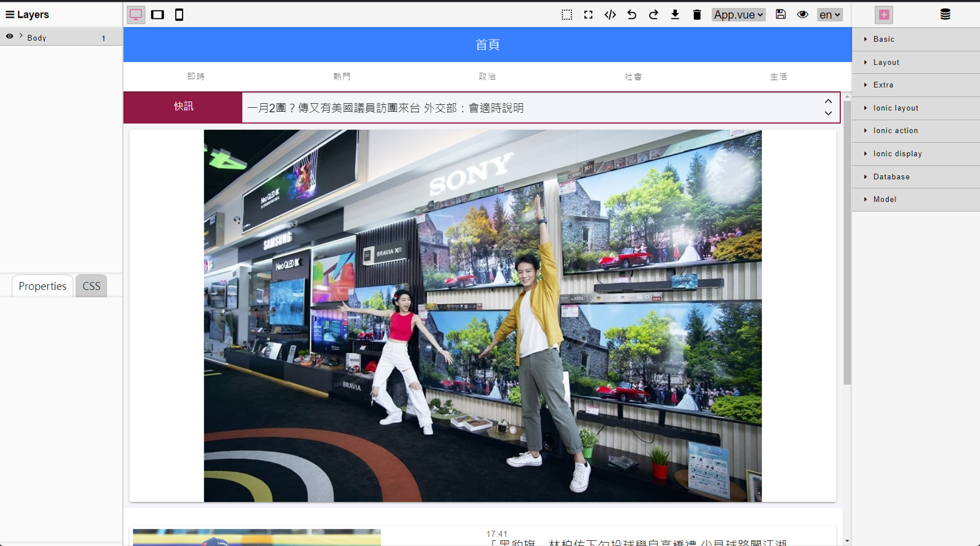Redo the last change

click(654, 15)
